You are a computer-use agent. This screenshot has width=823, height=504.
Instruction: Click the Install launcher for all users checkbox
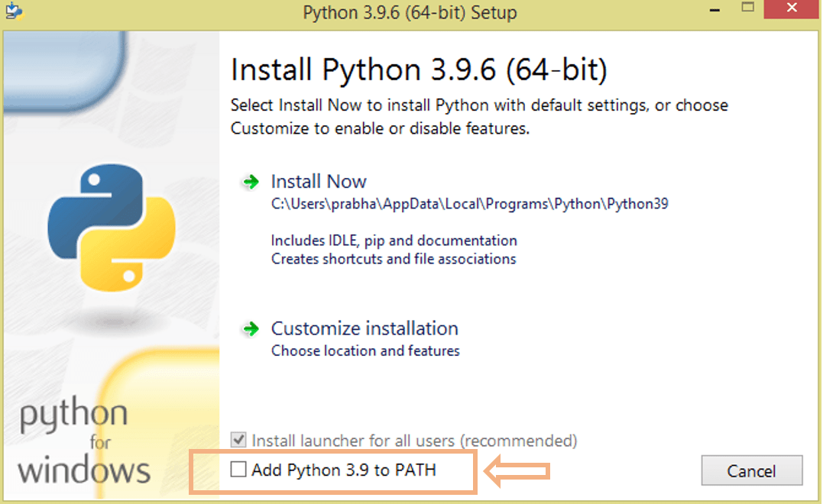tap(238, 441)
